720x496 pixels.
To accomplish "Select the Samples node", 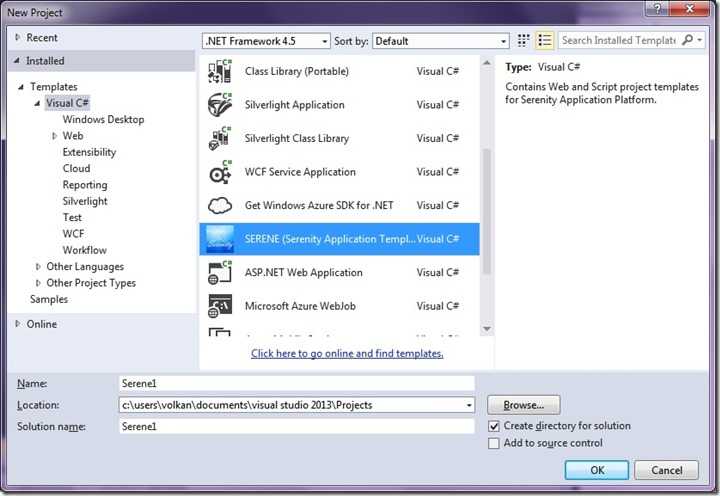I will (49, 299).
